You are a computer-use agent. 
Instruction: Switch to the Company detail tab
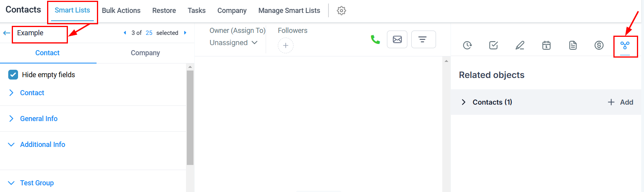coord(145,53)
